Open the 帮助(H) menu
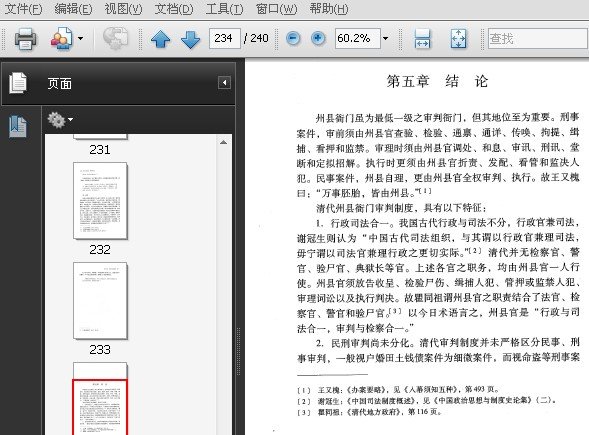Viewport: 589px width, 435px height. pyautogui.click(x=329, y=8)
